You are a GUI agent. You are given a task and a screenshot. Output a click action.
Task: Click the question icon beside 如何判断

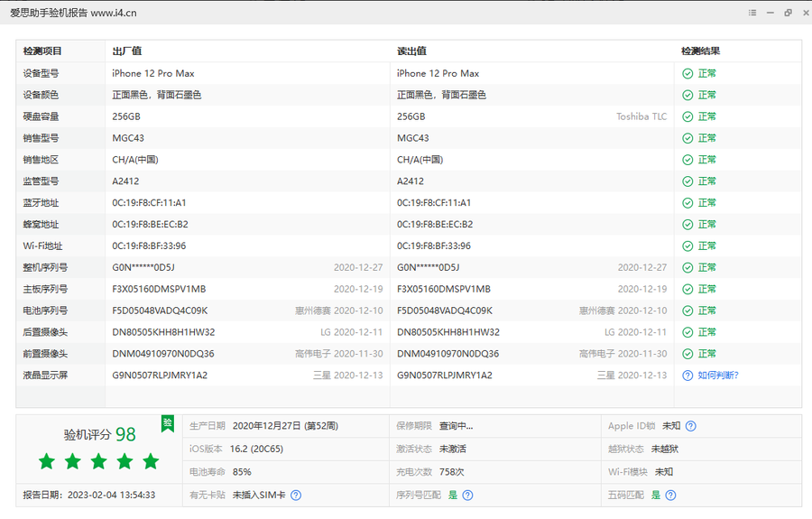coord(687,375)
